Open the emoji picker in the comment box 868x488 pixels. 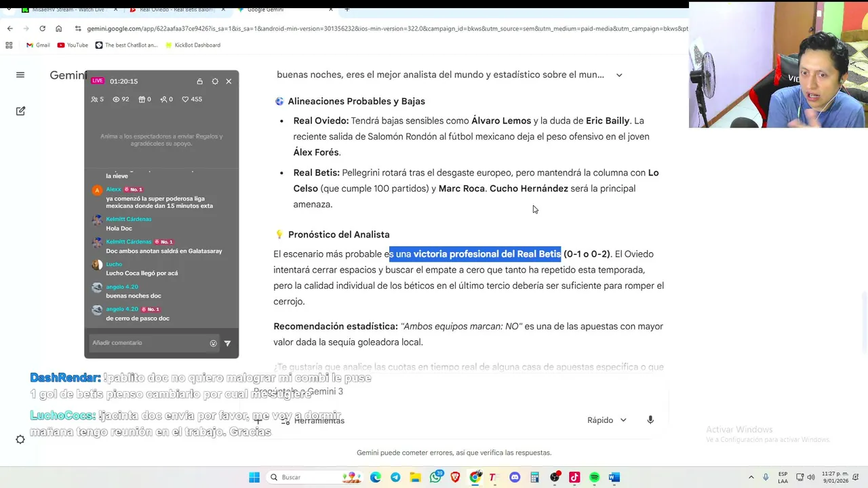point(213,343)
